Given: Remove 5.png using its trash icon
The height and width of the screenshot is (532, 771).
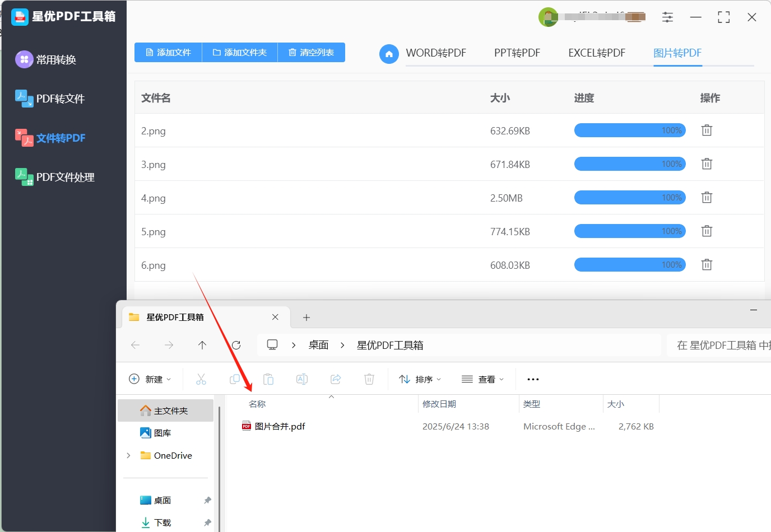Looking at the screenshot, I should (x=707, y=231).
